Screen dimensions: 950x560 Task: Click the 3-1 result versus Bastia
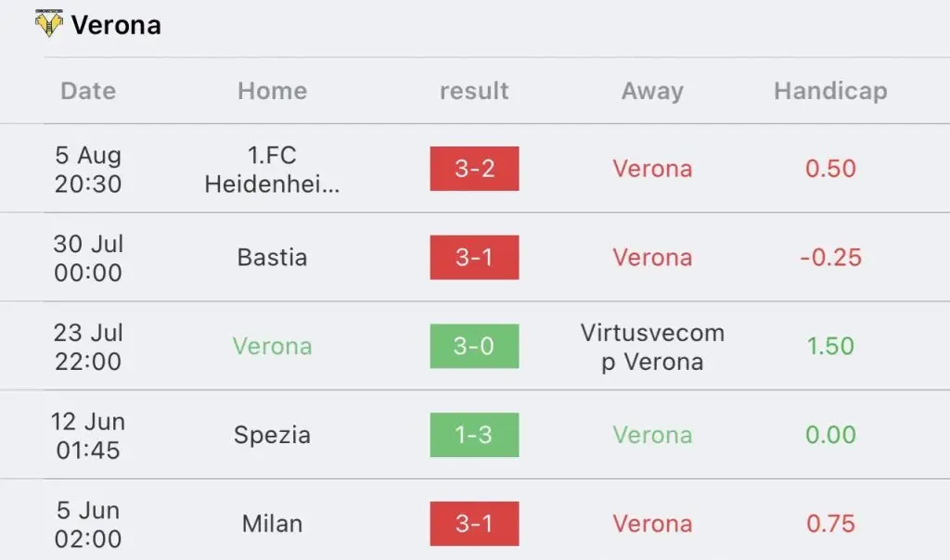click(x=474, y=258)
